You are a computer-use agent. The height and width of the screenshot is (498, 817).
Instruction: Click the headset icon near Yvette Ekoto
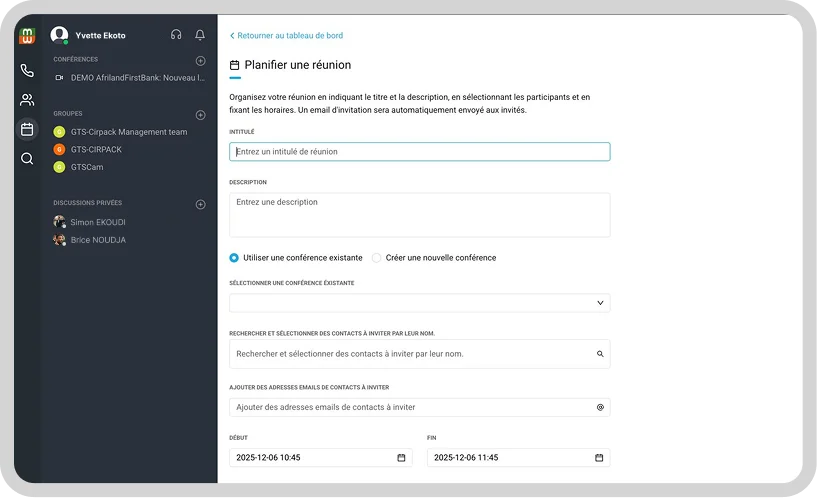[176, 35]
